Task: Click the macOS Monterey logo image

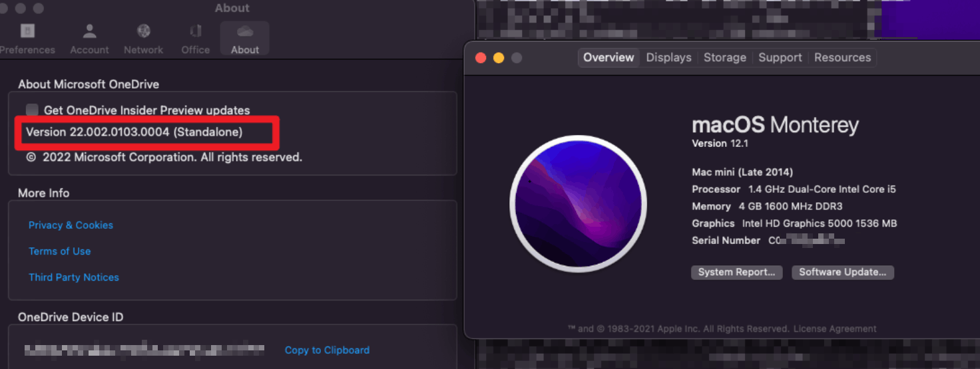Action: [x=578, y=203]
